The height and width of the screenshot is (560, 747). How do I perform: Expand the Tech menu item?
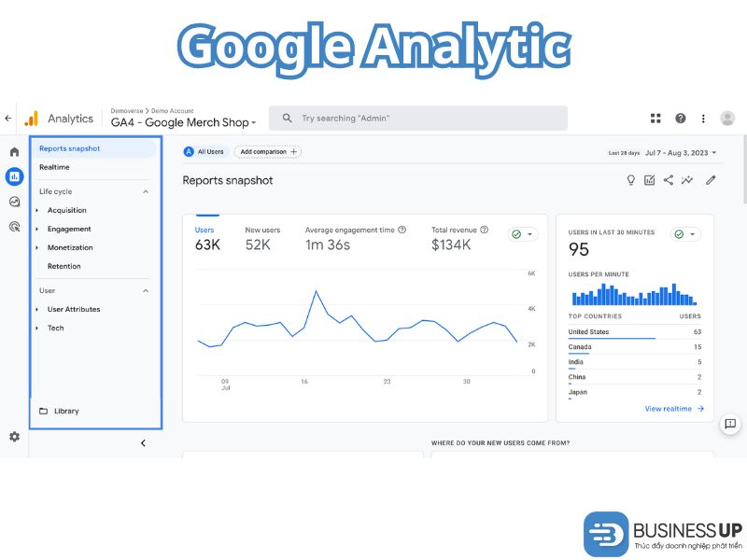click(x=36, y=329)
